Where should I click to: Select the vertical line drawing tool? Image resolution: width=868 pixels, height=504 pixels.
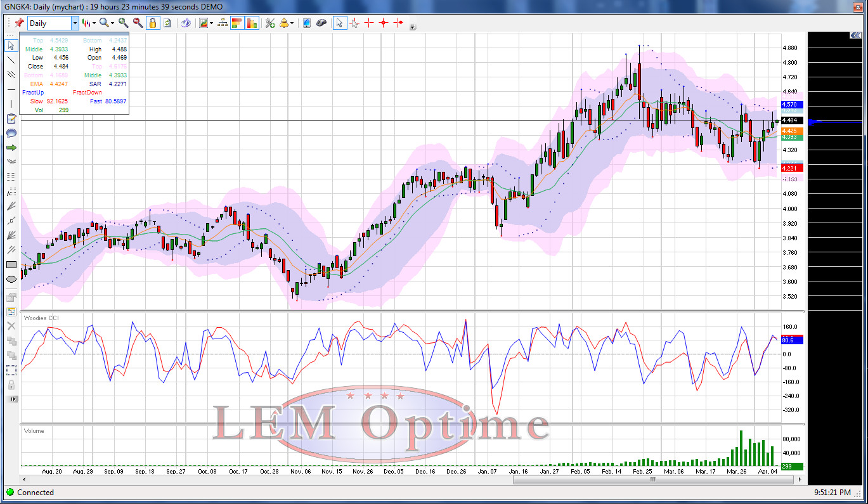(11, 104)
